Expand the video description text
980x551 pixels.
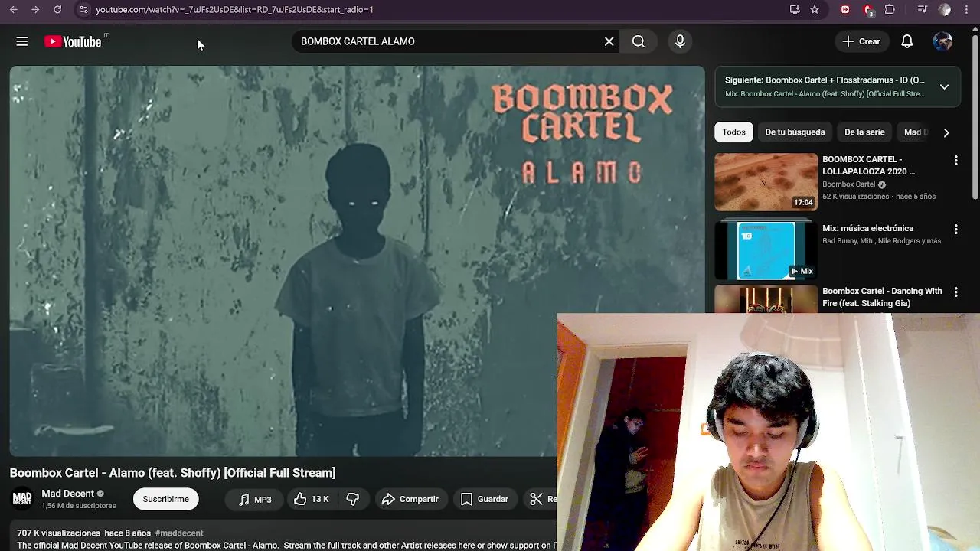tap(286, 546)
